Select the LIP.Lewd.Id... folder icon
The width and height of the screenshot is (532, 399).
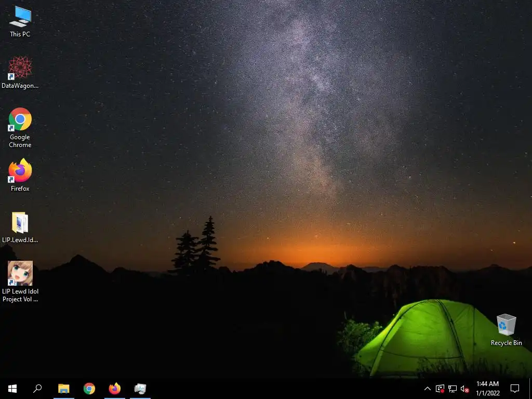point(20,227)
